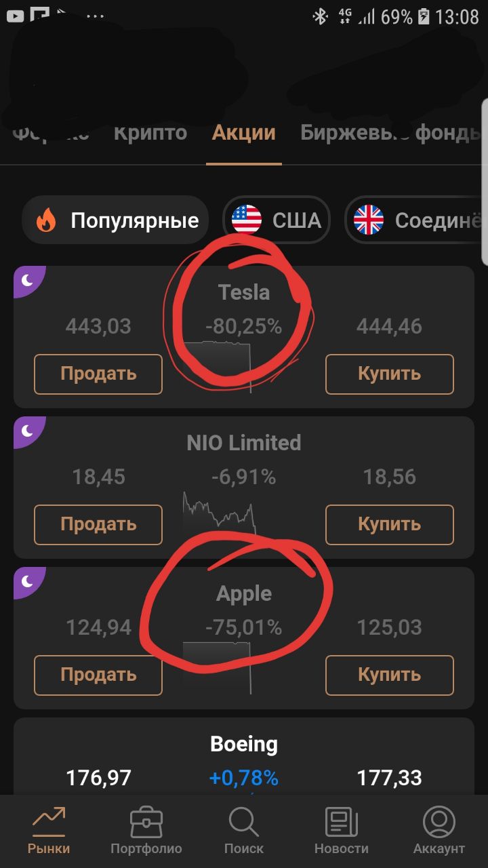Tap the moon icon on Tesla card
488x868 pixels.
[27, 279]
